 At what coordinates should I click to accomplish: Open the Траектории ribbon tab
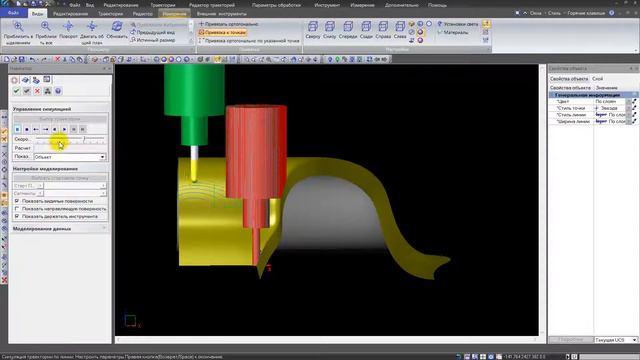[x=110, y=14]
